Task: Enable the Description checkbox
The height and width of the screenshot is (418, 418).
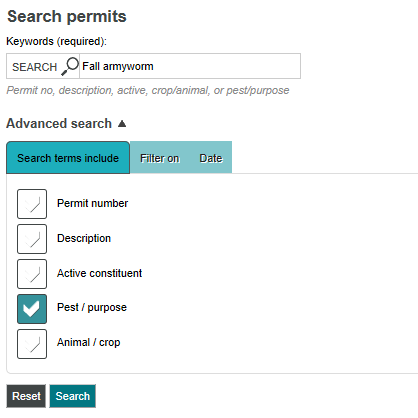Action: click(x=32, y=239)
